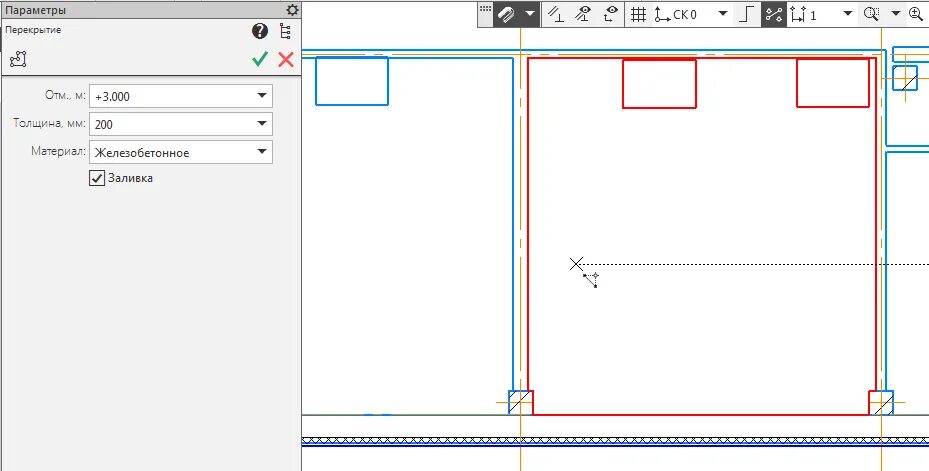Toggle the rounding nodes icon

[774, 14]
